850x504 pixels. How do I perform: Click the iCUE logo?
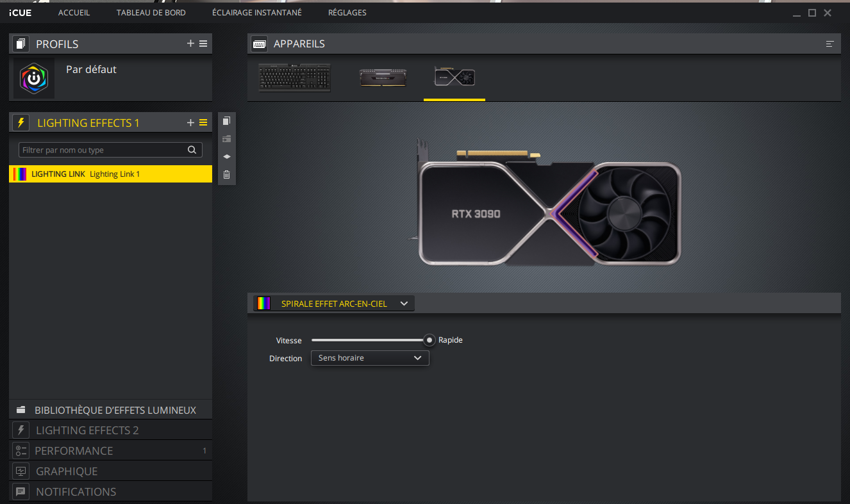click(x=20, y=12)
